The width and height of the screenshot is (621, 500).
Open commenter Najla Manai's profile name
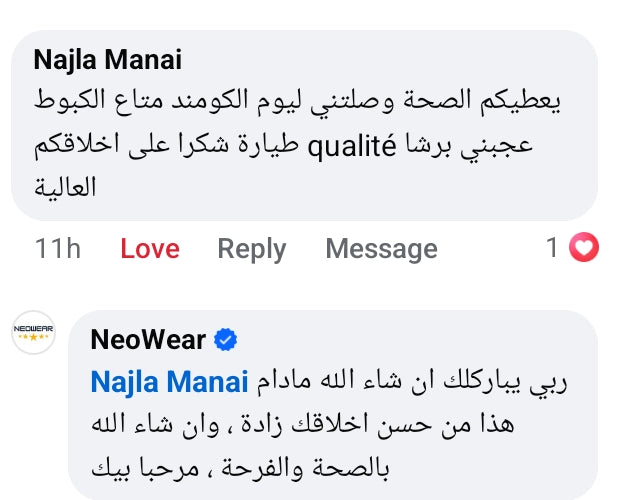pos(108,60)
